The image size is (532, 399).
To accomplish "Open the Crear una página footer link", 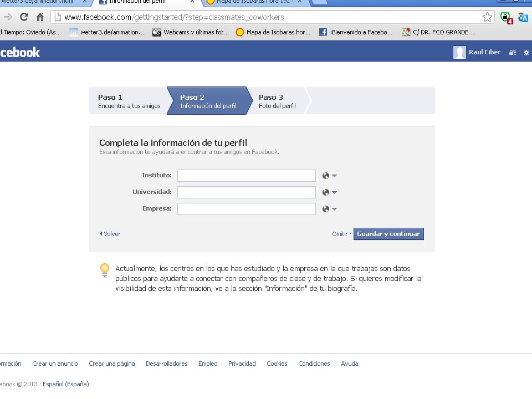I will (111, 364).
